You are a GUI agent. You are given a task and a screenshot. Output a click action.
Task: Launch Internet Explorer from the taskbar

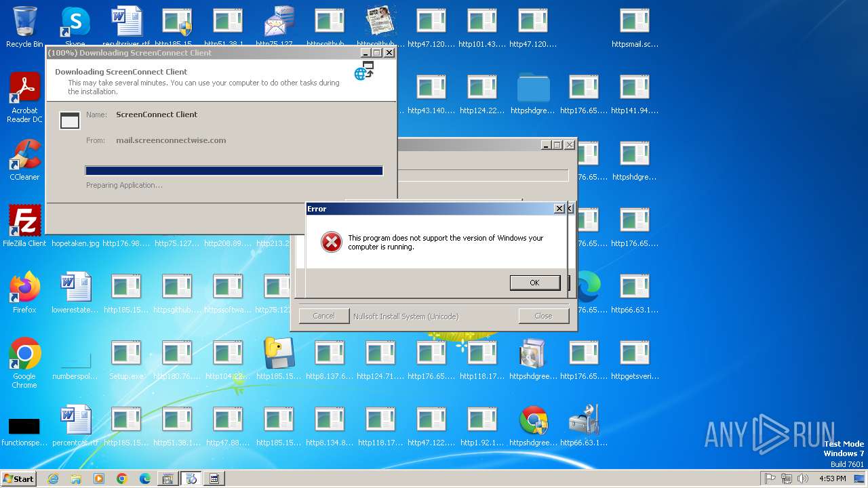pos(53,479)
